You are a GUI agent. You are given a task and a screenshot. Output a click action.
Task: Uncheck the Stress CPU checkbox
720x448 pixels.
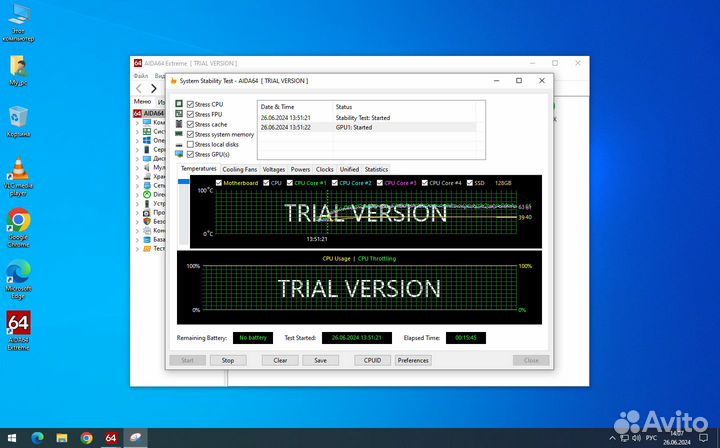190,105
